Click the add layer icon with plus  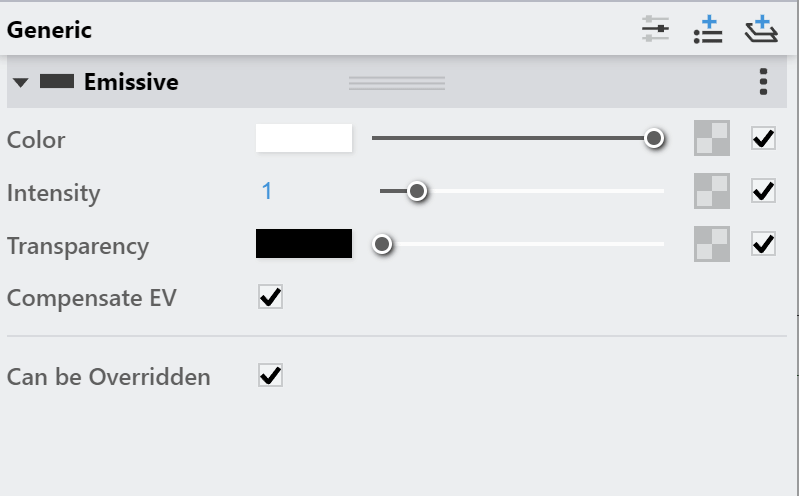(761, 29)
